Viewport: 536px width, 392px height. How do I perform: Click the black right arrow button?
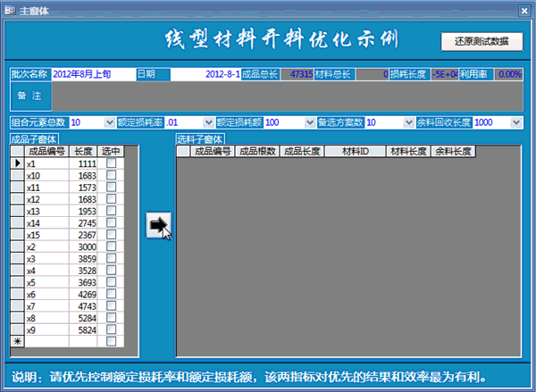click(158, 225)
